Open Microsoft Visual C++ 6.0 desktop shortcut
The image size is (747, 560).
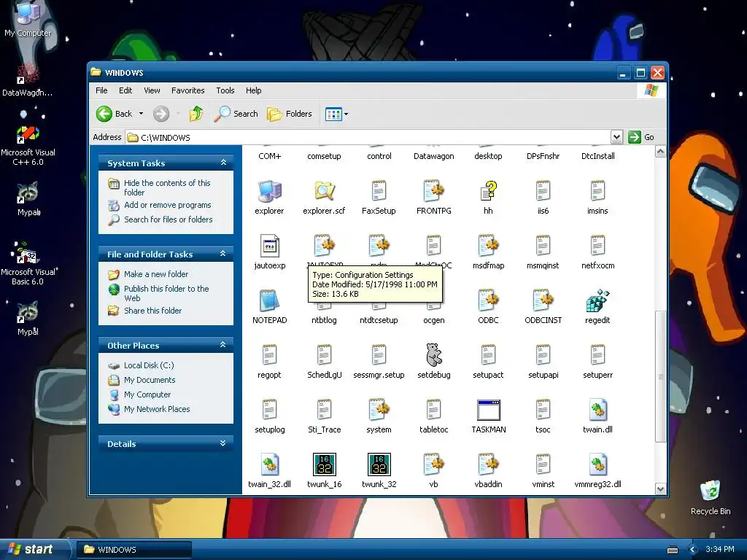click(28, 146)
